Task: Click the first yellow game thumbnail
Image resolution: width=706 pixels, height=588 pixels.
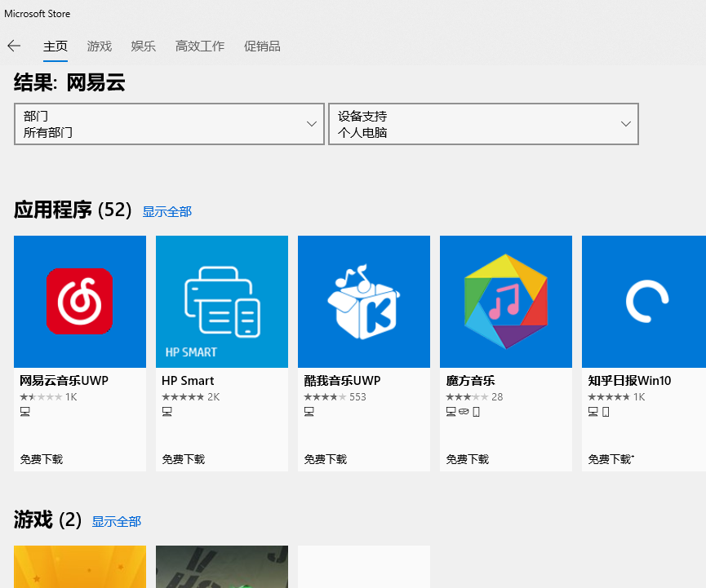Action: [x=80, y=567]
